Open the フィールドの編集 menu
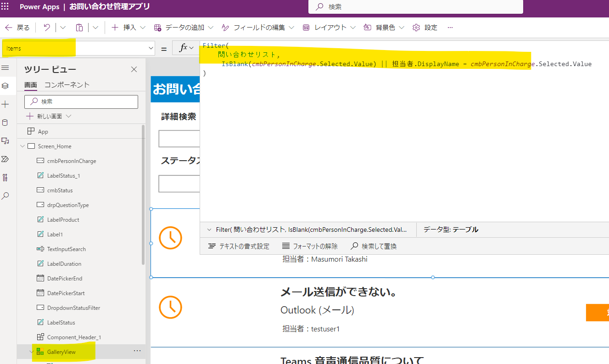The width and height of the screenshot is (609, 364). click(258, 28)
